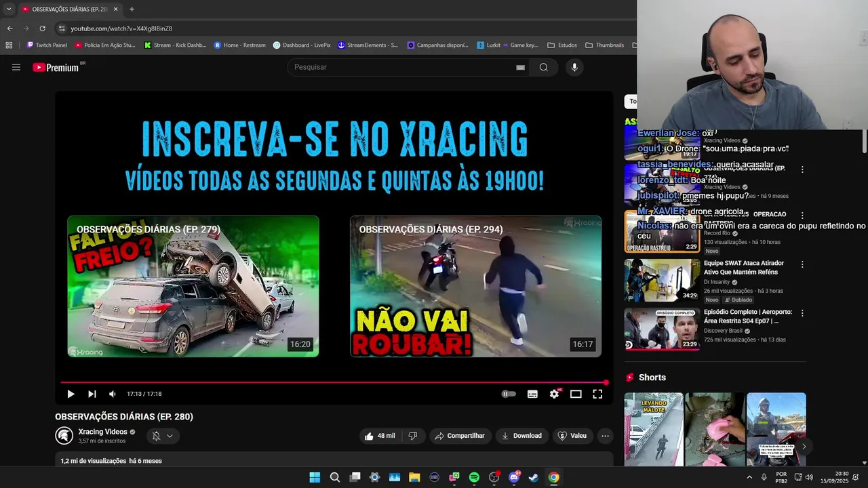
Task: Switch to theater mode
Action: coord(576,394)
